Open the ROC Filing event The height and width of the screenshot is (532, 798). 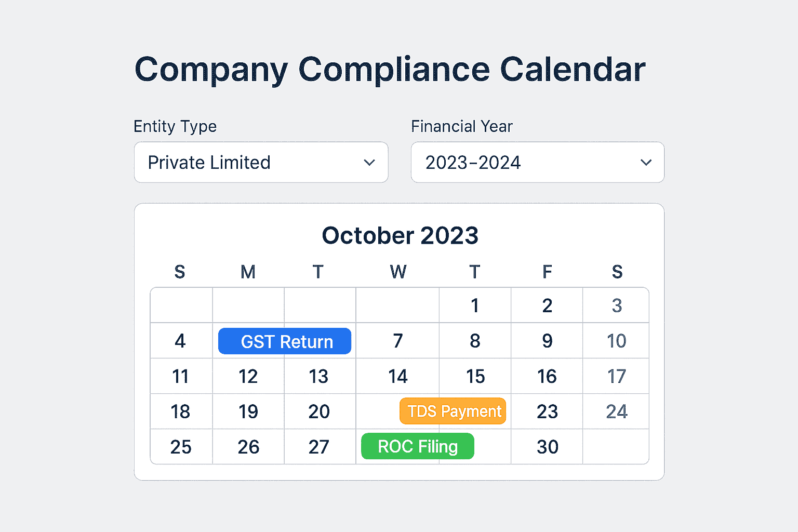click(418, 447)
